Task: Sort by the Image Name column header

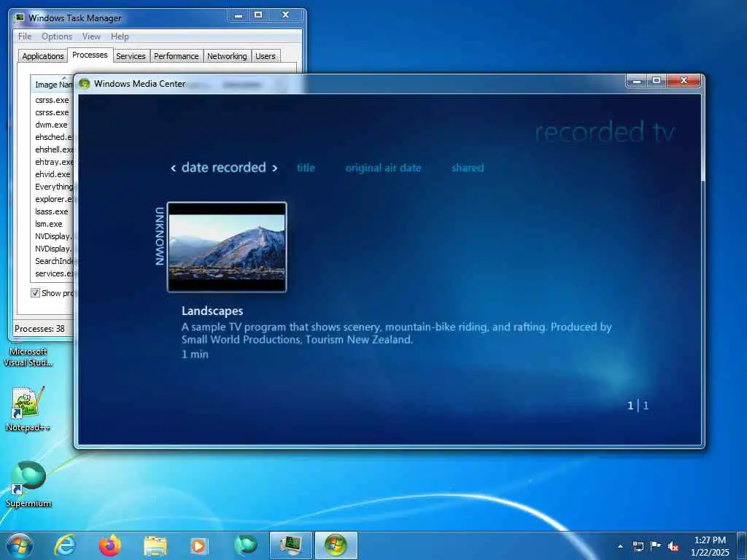Action: point(52,85)
